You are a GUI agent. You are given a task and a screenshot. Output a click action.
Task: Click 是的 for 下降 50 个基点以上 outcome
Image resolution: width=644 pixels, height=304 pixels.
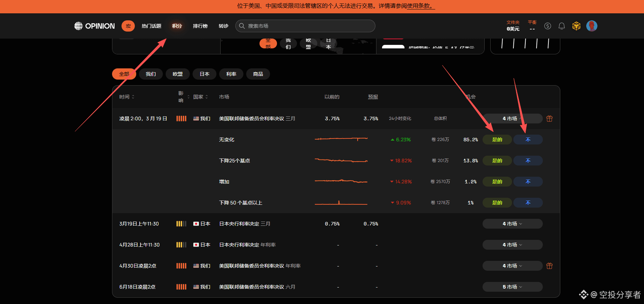pos(497,203)
